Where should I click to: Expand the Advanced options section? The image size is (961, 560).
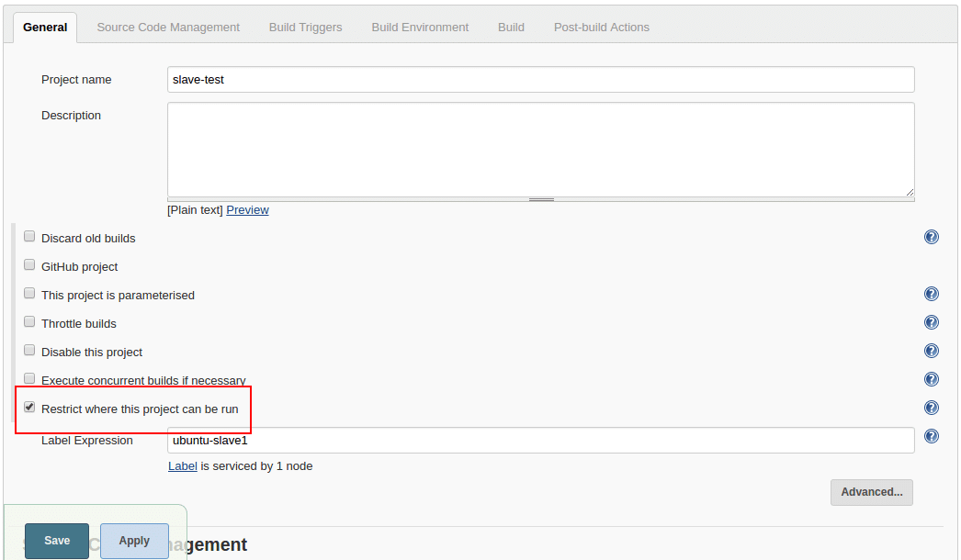pyautogui.click(x=871, y=492)
